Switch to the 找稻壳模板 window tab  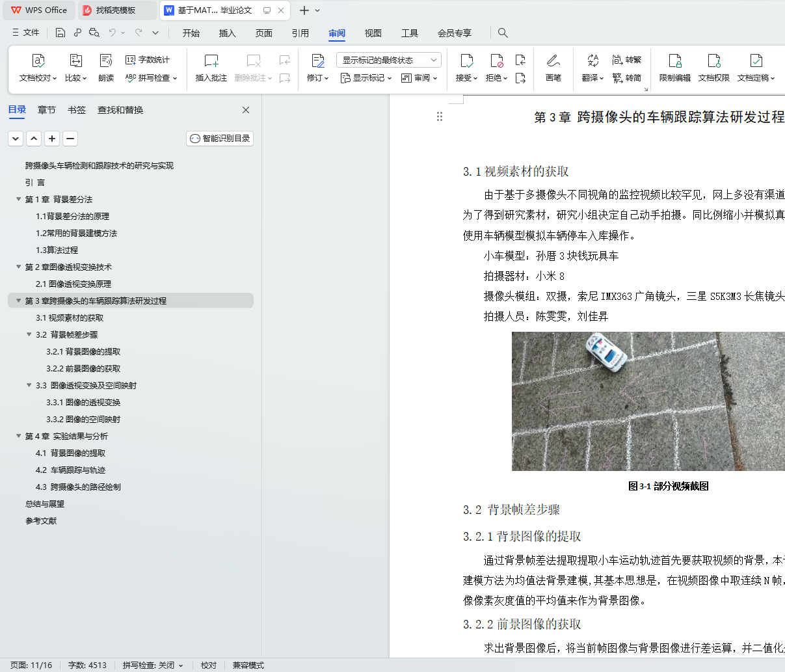116,10
